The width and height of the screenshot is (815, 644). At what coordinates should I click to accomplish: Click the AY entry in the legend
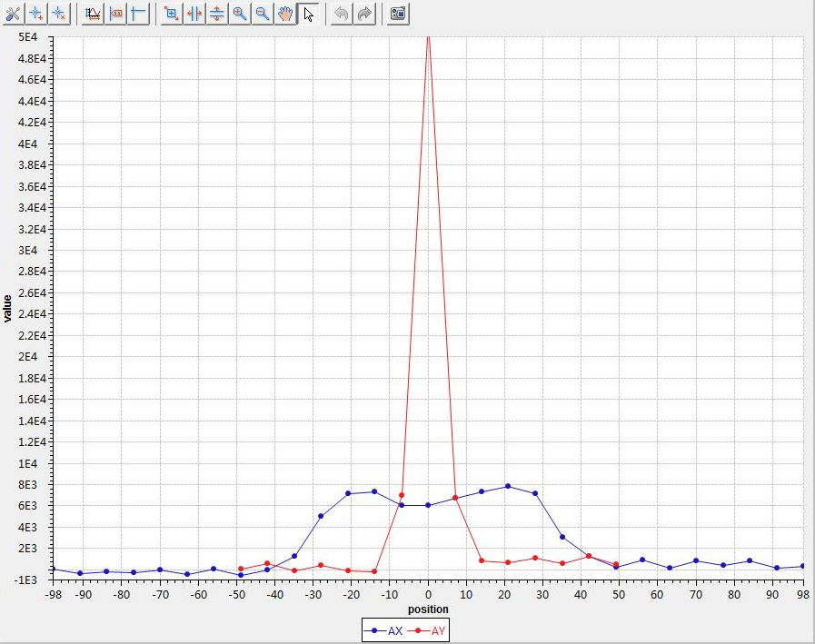[x=427, y=630]
